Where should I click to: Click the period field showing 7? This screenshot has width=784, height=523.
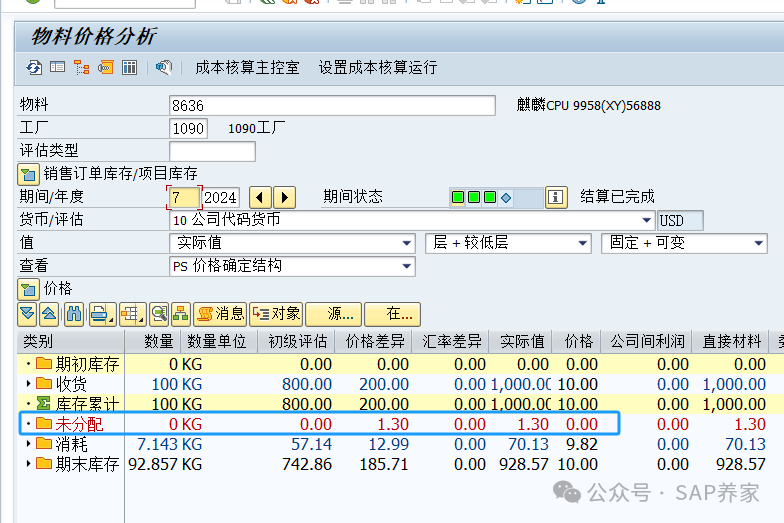(x=184, y=198)
